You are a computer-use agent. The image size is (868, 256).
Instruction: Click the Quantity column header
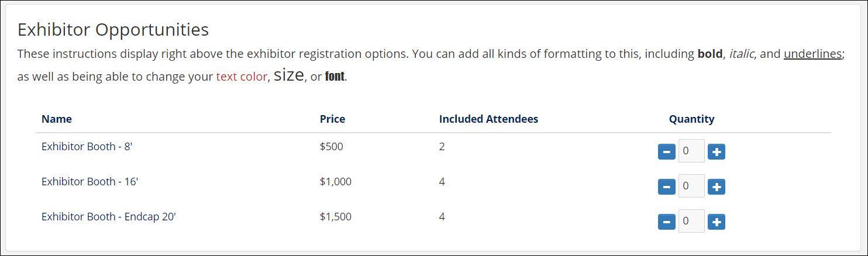tap(691, 119)
